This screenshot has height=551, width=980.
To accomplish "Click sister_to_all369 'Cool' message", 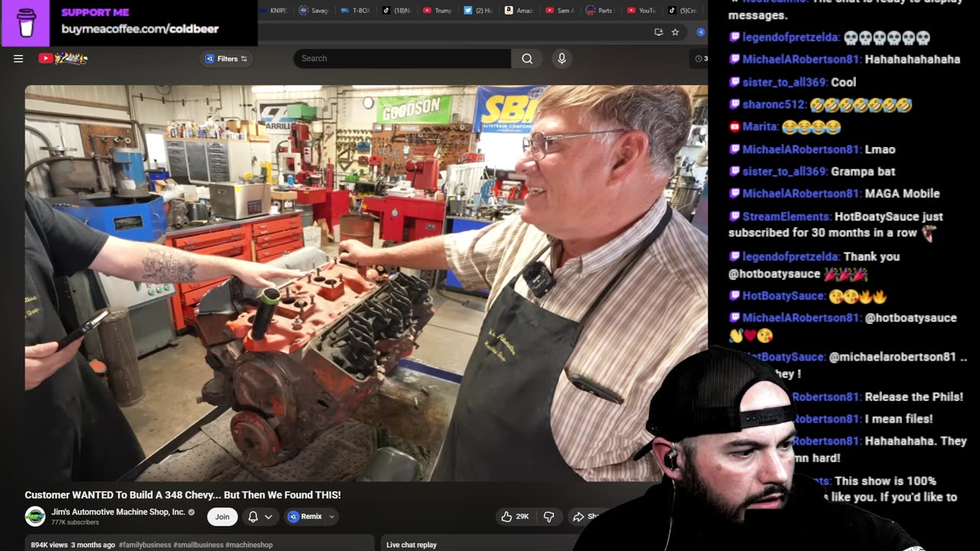I will [x=792, y=82].
